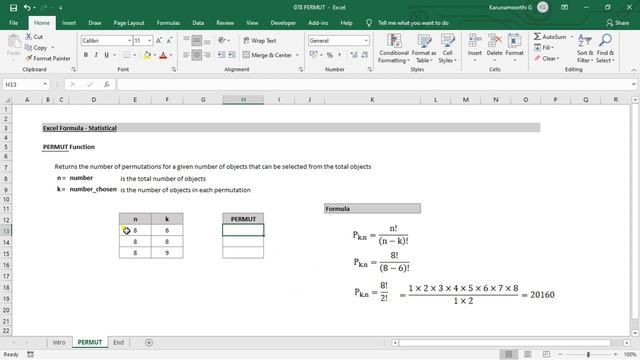The height and width of the screenshot is (360, 640).
Task: Click Tell me what you want to do
Action: (413, 23)
